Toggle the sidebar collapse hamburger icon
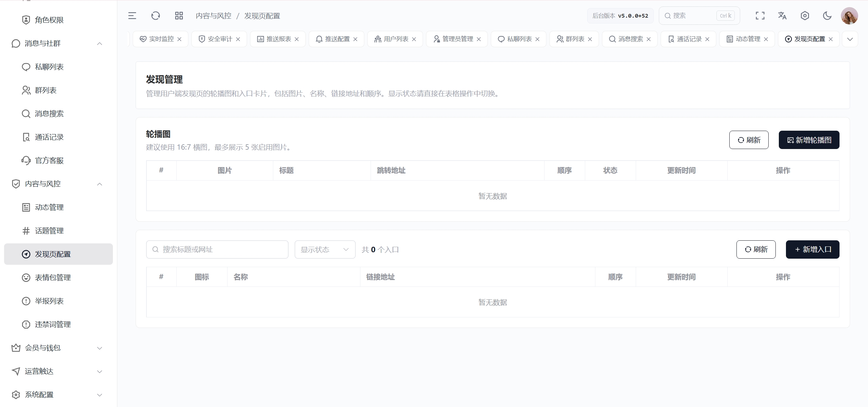 (x=132, y=16)
